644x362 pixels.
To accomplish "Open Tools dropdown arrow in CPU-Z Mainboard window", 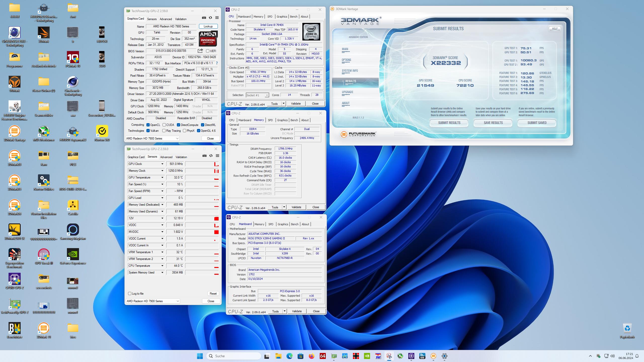I will [285, 311].
